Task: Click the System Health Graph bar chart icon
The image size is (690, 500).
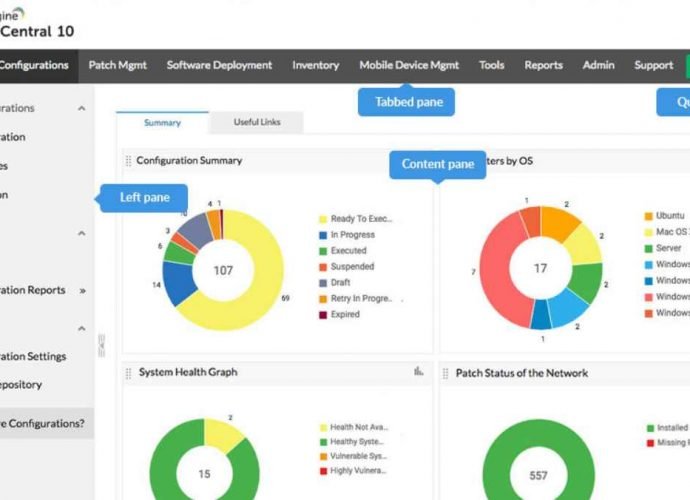Action: 418,371
